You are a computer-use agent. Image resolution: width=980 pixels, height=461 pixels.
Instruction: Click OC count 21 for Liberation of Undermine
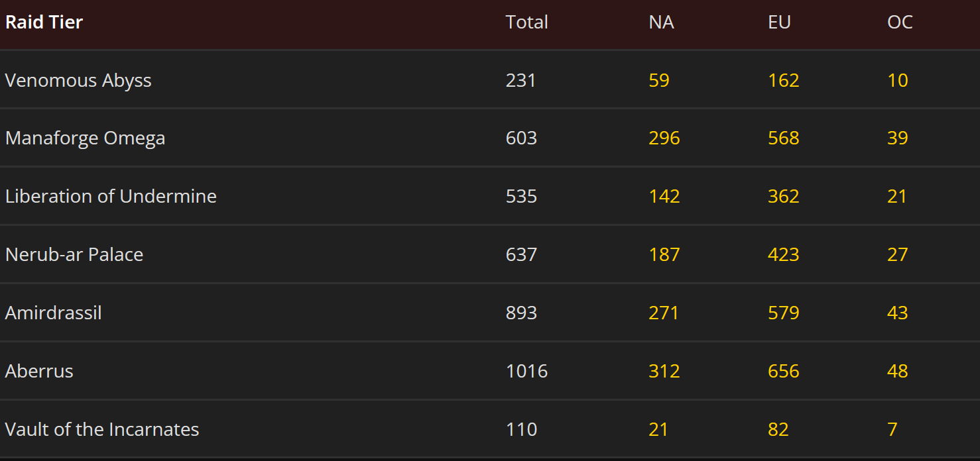898,197
